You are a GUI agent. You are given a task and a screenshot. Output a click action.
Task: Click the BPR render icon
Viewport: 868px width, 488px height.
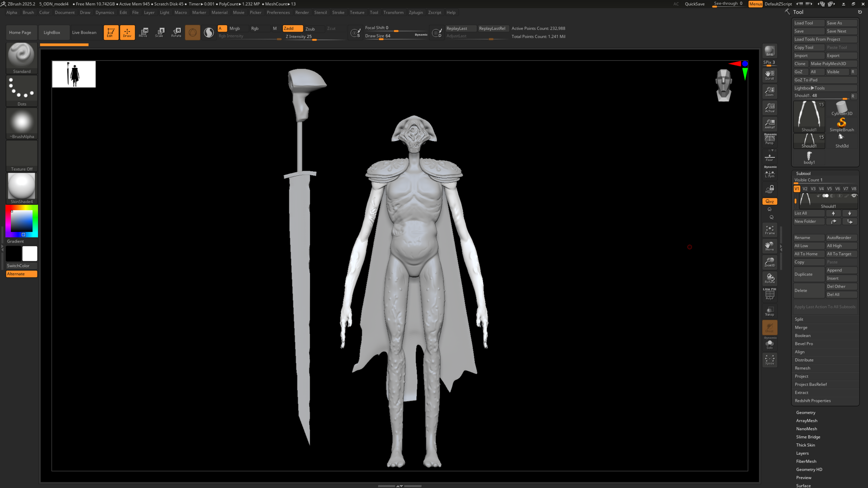click(769, 51)
